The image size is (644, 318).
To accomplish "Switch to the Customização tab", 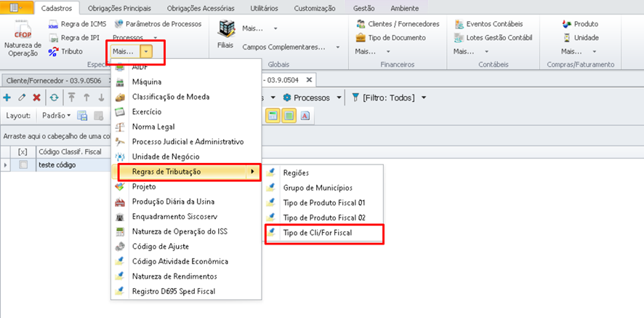I will click(x=315, y=8).
